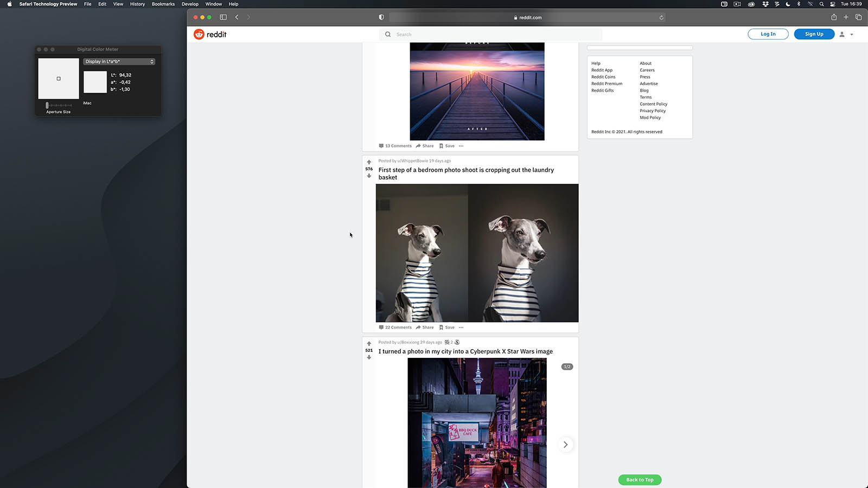Image resolution: width=868 pixels, height=488 pixels.
Task: Open the Display in L*a*b* dropdown
Action: tap(119, 62)
